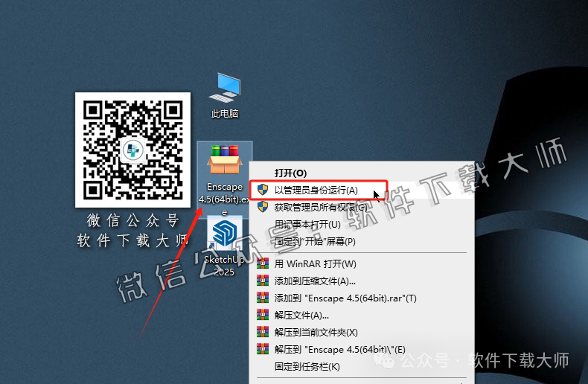Choose 解压到当前文件夹(X) entry
The image size is (588, 384).
pyautogui.click(x=362, y=332)
